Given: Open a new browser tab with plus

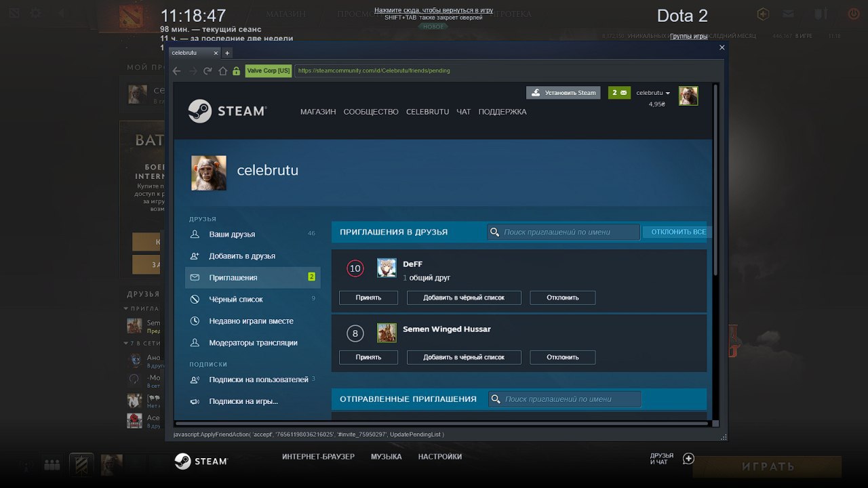Looking at the screenshot, I should coord(227,53).
